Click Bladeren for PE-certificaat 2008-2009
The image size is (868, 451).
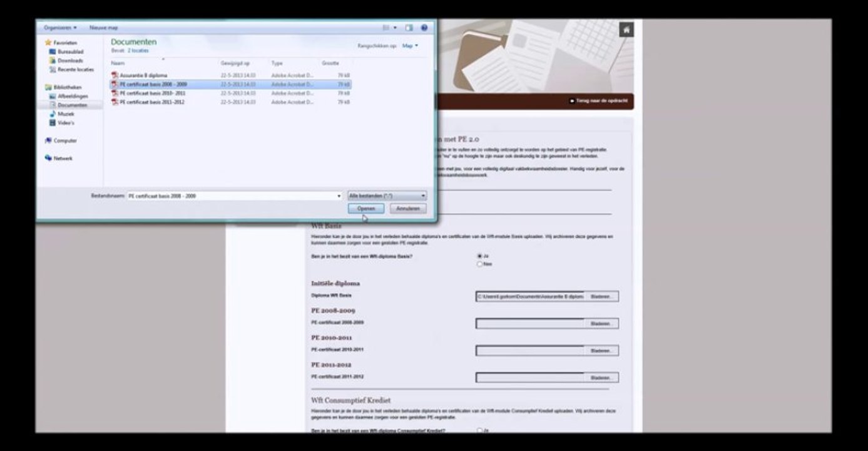pos(601,324)
